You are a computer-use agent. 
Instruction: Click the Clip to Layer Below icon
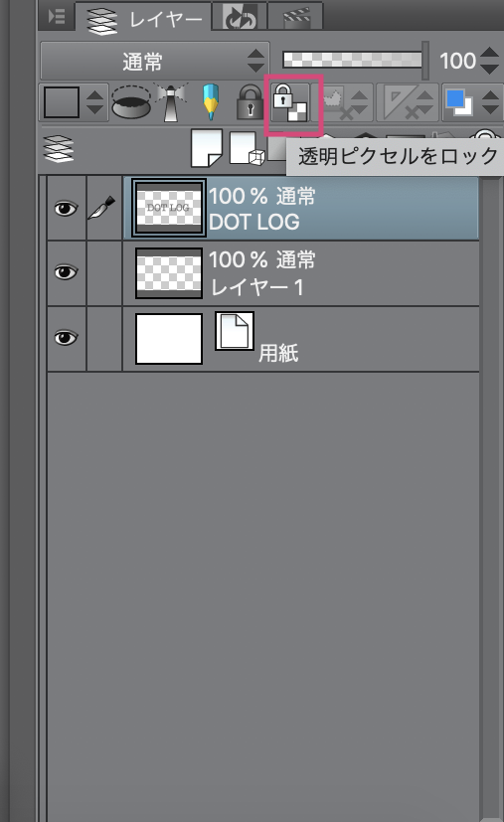pyautogui.click(x=131, y=102)
